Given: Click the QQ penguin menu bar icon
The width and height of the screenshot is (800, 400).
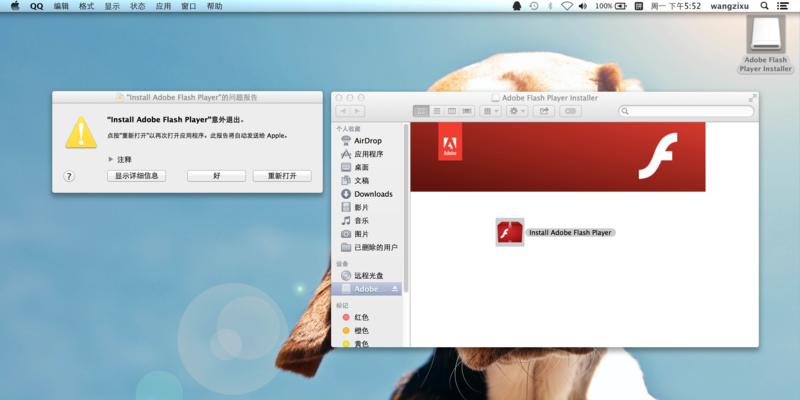Looking at the screenshot, I should [517, 6].
